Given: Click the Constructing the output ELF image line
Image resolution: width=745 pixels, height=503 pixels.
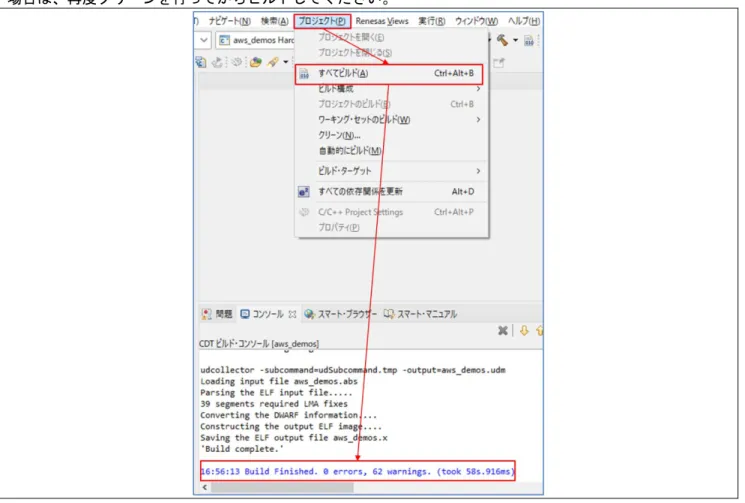Looking at the screenshot, I should click(x=291, y=427).
